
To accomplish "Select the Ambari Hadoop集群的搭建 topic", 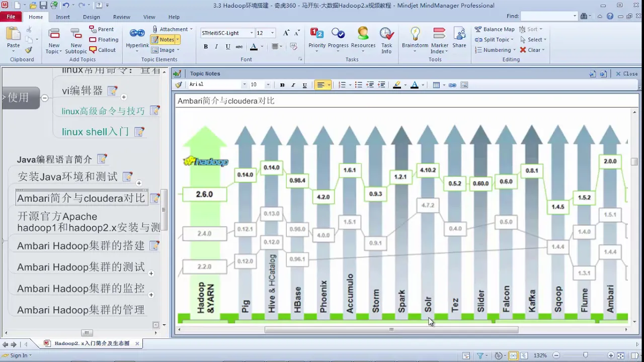I will (x=81, y=246).
